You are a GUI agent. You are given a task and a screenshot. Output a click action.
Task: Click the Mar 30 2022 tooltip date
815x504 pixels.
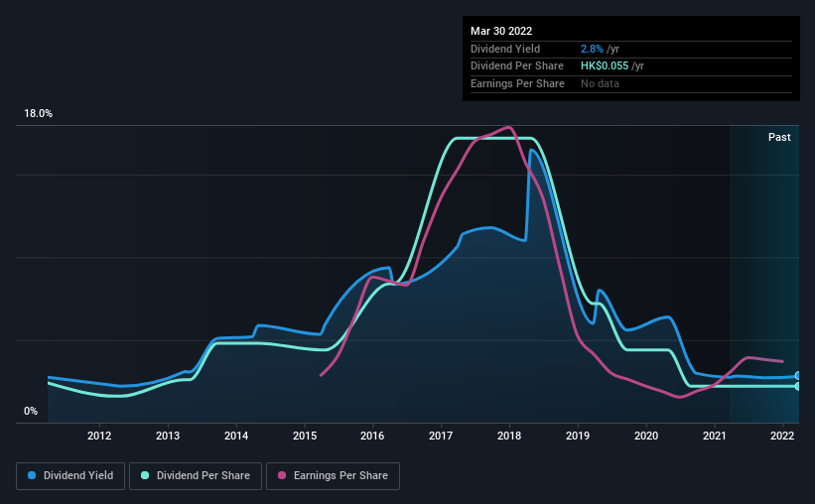coord(501,31)
